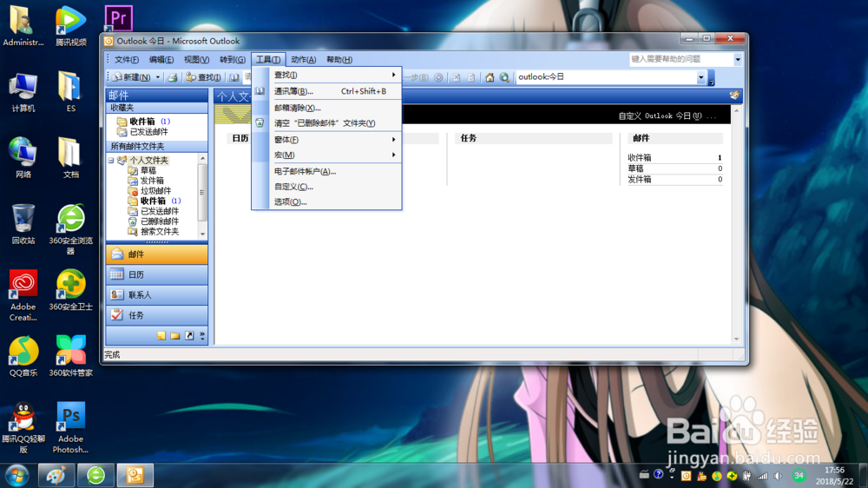The width and height of the screenshot is (868, 488).
Task: Select the 草稿 drafts folder
Action: tap(148, 170)
